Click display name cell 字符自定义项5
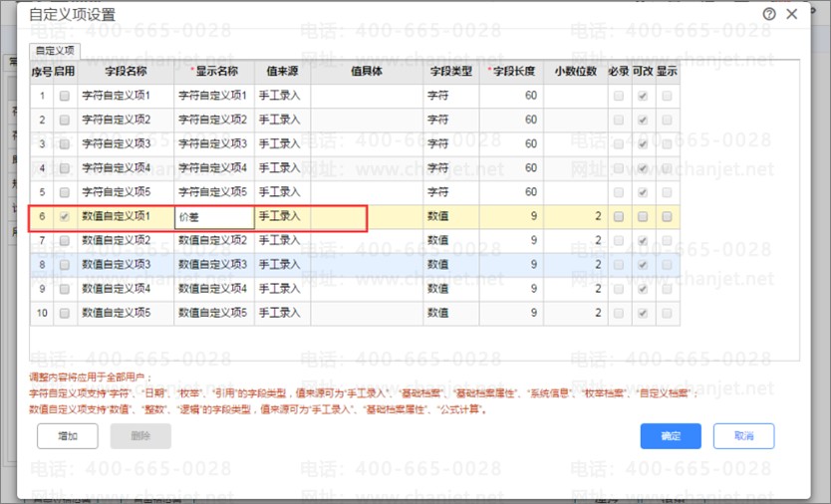The height and width of the screenshot is (504, 831). [214, 192]
